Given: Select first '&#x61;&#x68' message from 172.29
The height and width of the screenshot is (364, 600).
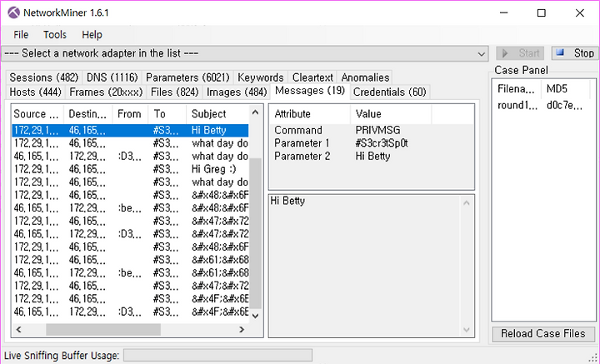Looking at the screenshot, I should [x=130, y=260].
